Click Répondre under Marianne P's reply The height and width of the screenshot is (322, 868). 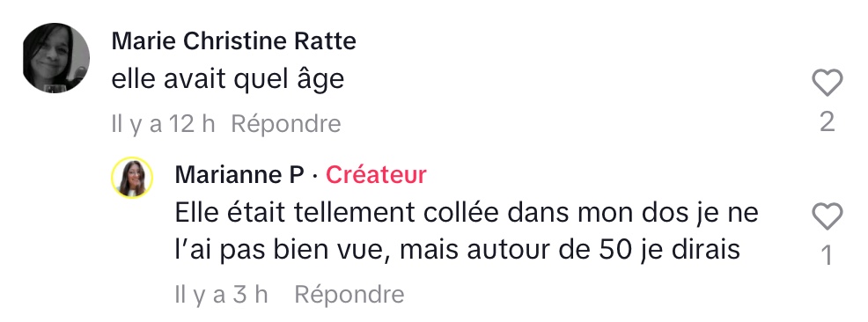pos(349,295)
